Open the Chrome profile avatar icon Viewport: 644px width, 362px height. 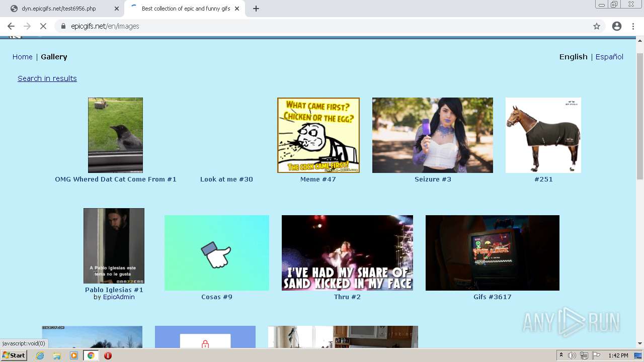coord(617,26)
